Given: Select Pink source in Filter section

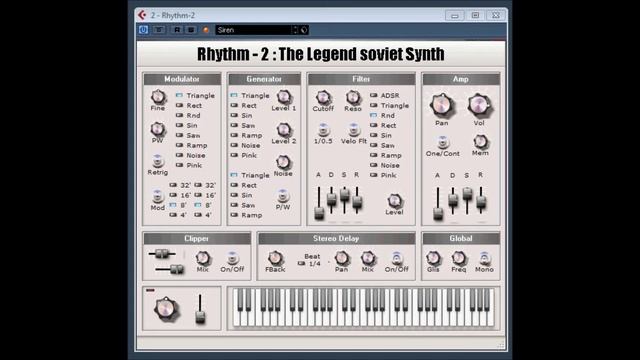Looking at the screenshot, I should [383, 175].
